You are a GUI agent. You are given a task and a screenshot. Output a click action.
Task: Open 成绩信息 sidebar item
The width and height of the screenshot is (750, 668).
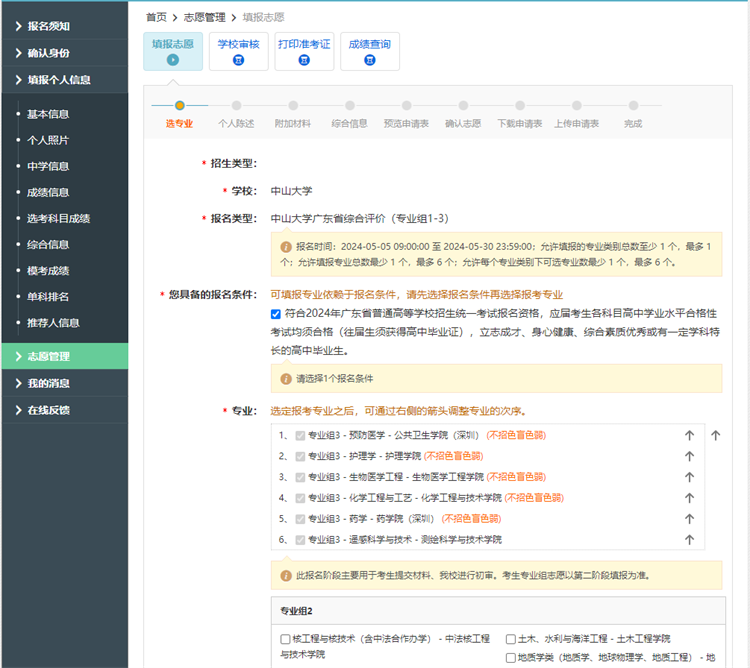coord(48,192)
